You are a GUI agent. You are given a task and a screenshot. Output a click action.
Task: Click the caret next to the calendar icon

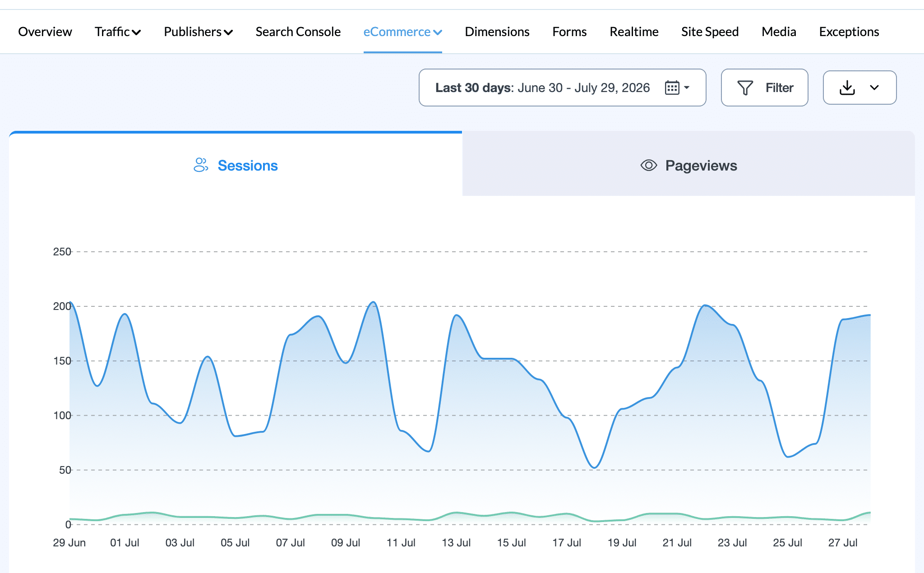[687, 88]
